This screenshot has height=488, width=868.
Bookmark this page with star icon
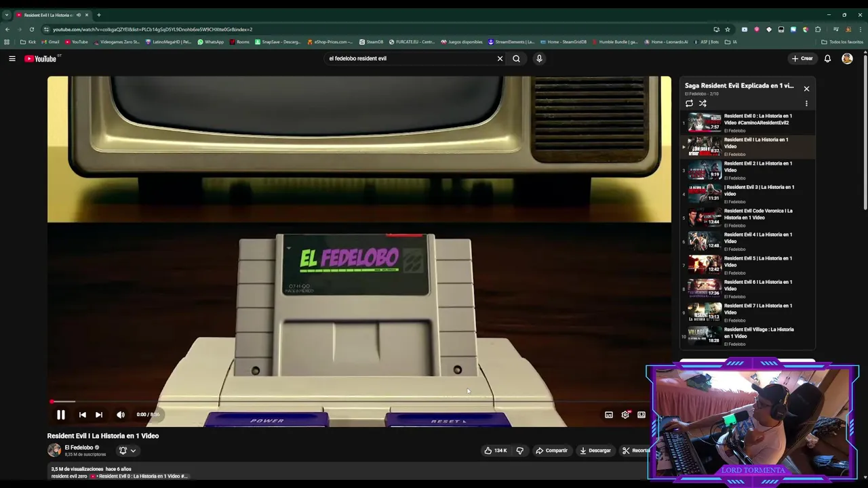[728, 29]
